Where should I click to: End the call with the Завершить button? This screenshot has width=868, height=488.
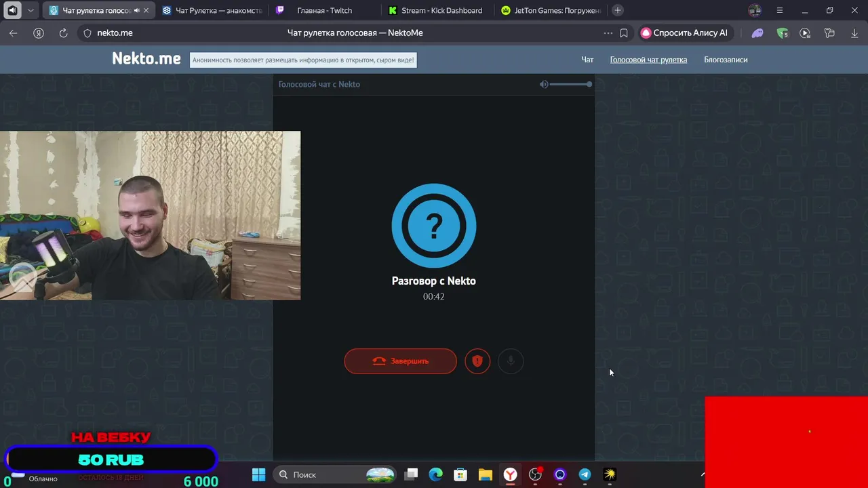pyautogui.click(x=400, y=361)
